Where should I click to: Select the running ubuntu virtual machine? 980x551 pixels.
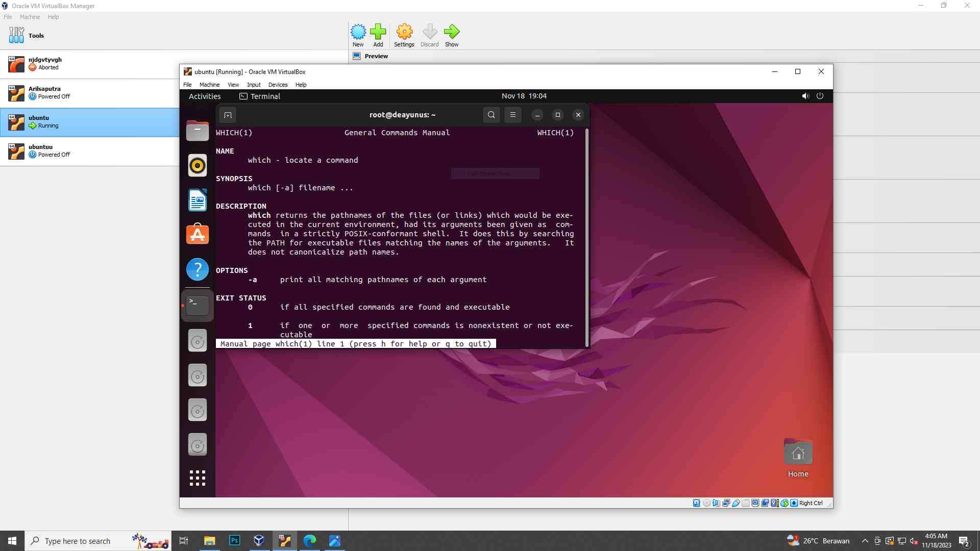click(90, 122)
